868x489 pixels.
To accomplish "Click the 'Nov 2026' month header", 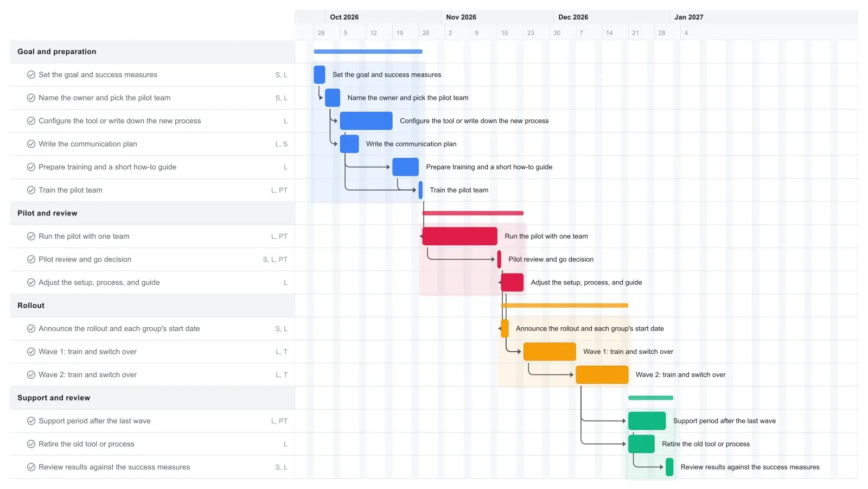I will click(461, 17).
